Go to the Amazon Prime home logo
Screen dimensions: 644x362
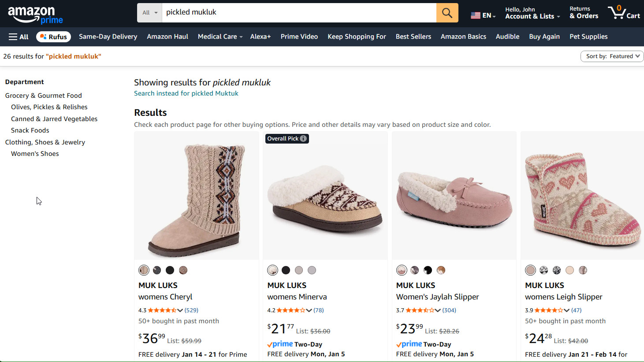(x=35, y=15)
